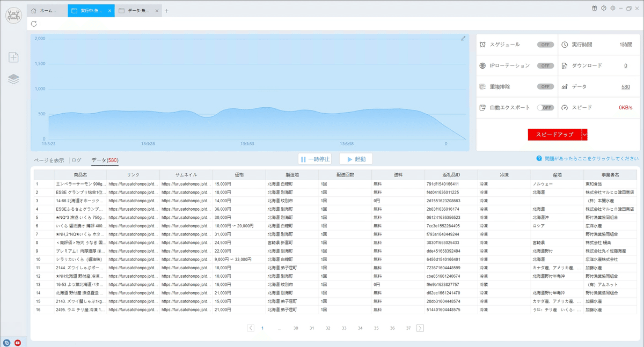Open the help question mark icon in title bar
The height and width of the screenshot is (347, 644).
(604, 8)
